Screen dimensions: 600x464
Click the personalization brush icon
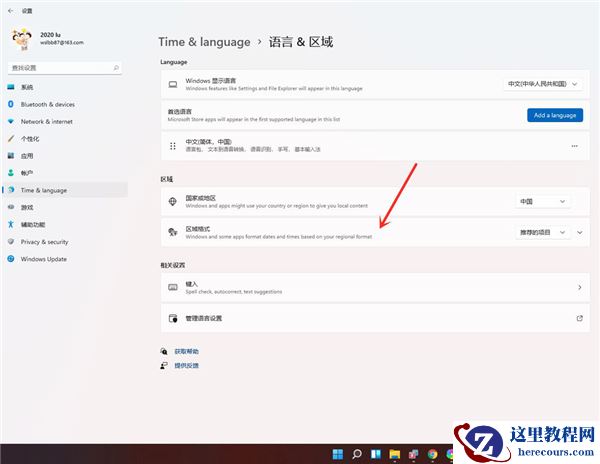click(x=11, y=138)
